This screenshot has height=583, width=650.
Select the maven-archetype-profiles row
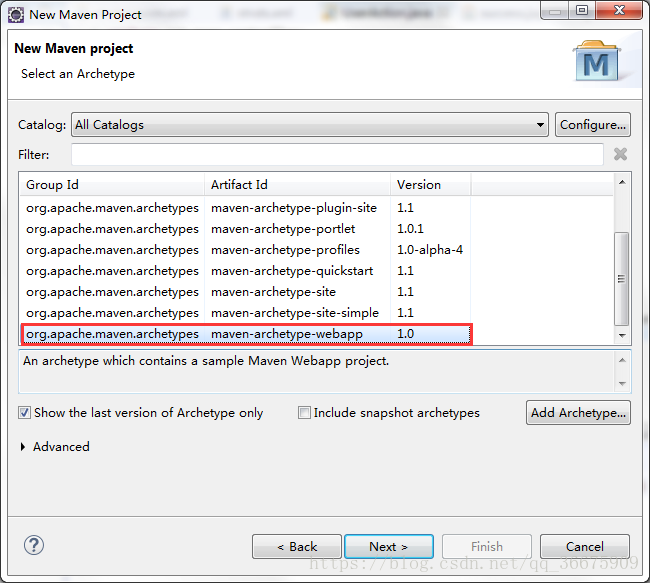[246, 250]
